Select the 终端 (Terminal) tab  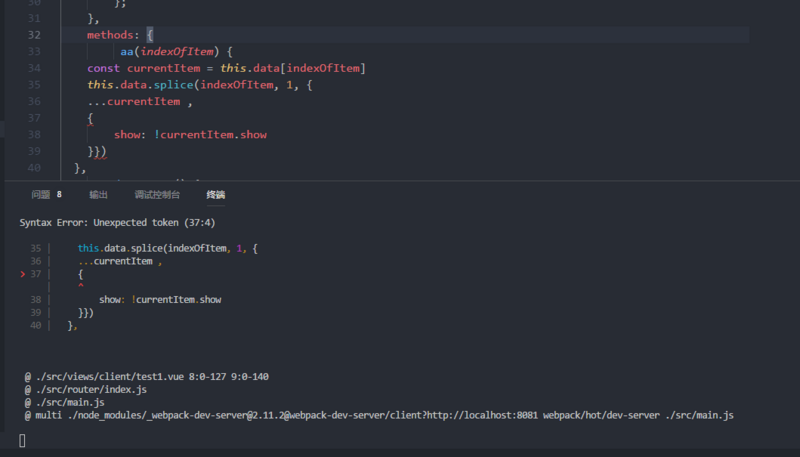(x=216, y=195)
